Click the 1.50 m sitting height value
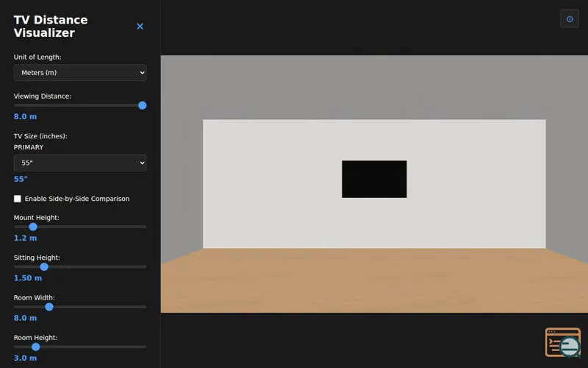 click(28, 278)
